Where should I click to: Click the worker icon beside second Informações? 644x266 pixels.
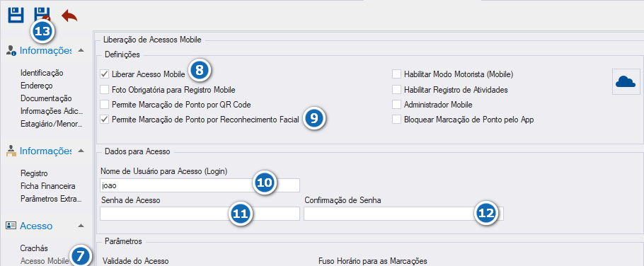[11, 151]
